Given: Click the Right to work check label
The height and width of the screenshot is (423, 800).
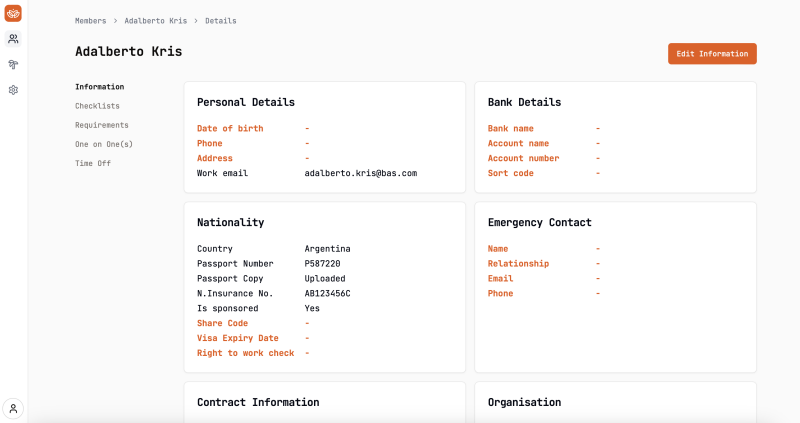Looking at the screenshot, I should tap(245, 353).
